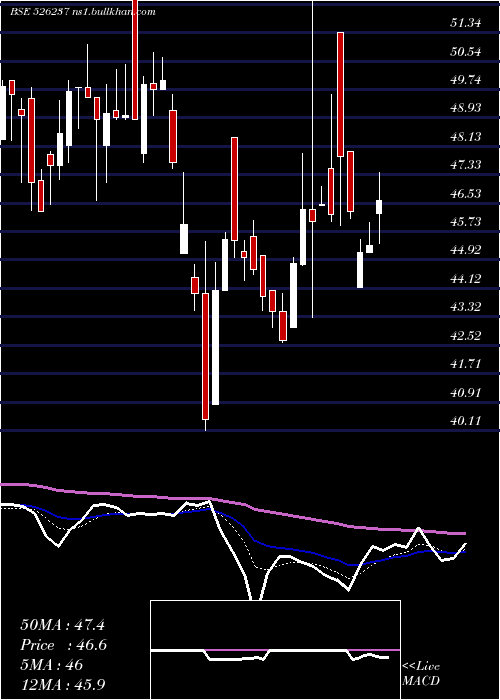Click the Live MACD inset panel
The width and height of the screenshot is (500, 700).
(x=275, y=650)
